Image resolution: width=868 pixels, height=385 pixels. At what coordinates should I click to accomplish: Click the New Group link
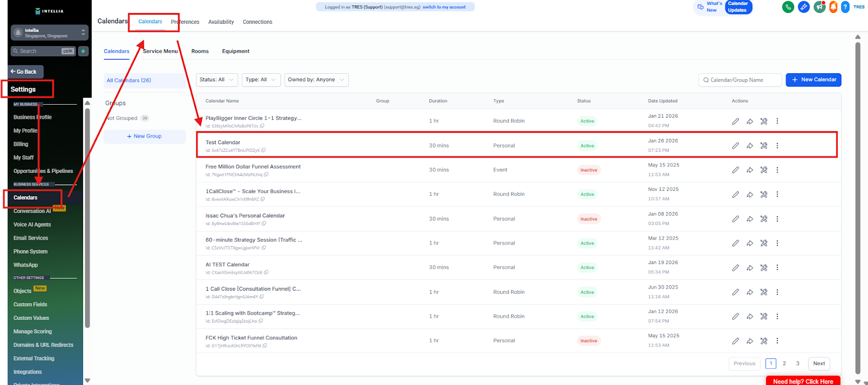(144, 137)
